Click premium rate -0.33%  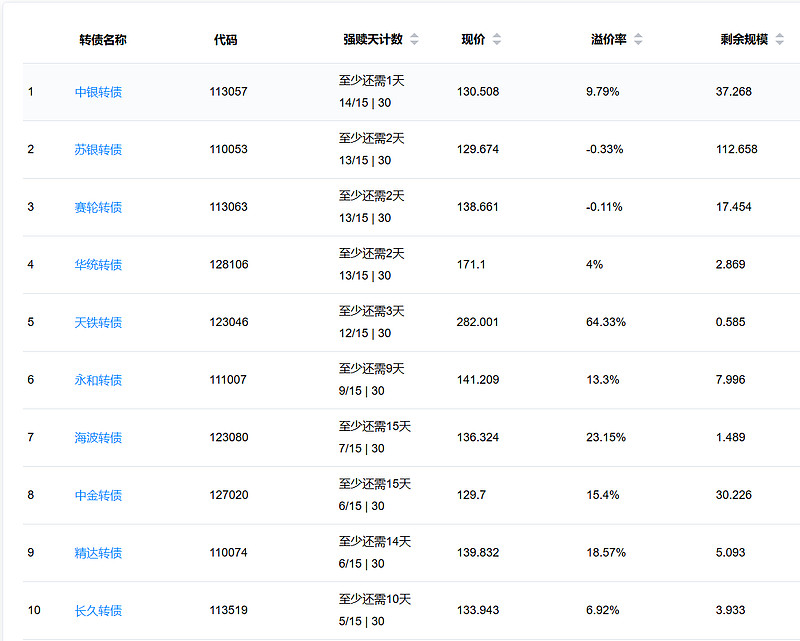pos(605,150)
